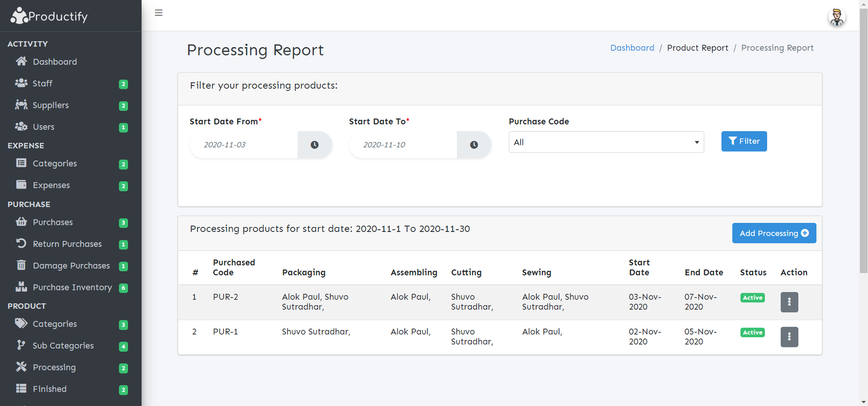Click the Productify logo
This screenshot has height=406, width=868.
(49, 16)
